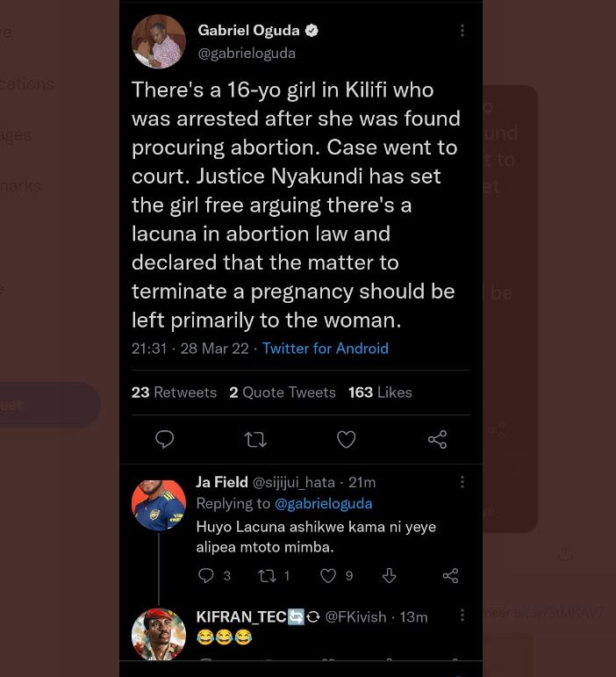Image resolution: width=616 pixels, height=677 pixels.
Task: Retweet Ja Field's reply
Action: [267, 576]
